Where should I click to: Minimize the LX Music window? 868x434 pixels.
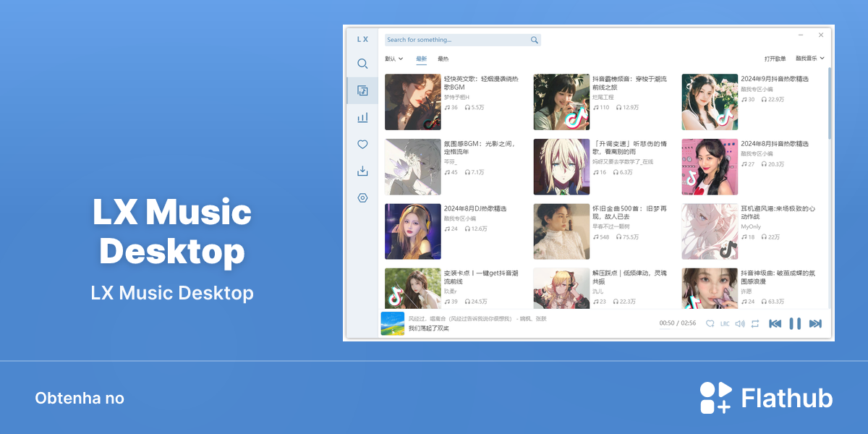(801, 35)
